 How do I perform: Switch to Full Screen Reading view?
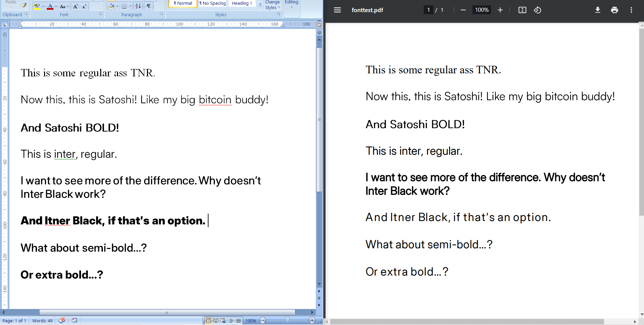click(x=216, y=320)
